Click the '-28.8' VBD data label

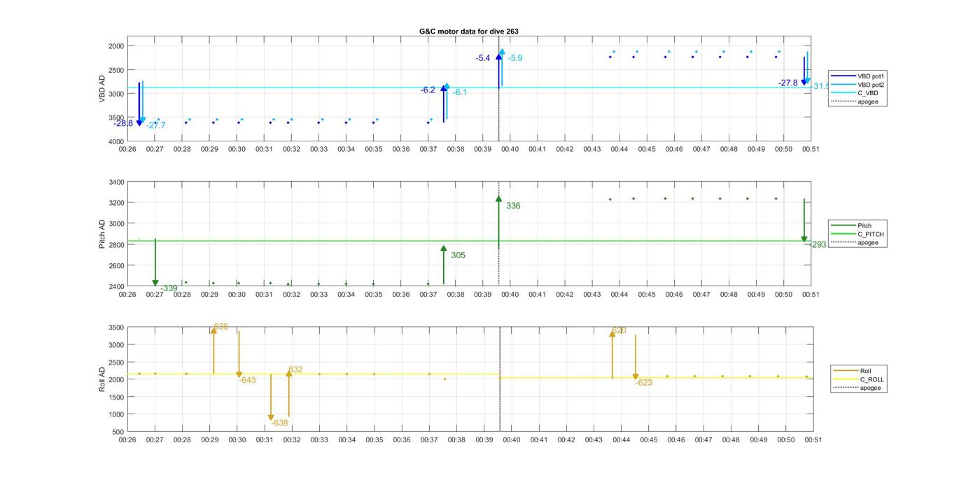(x=123, y=123)
